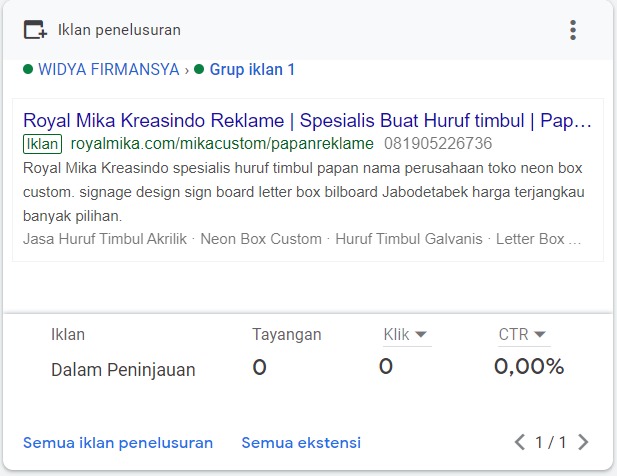The image size is (617, 476).
Task: Click the Neon Box Custom sitelink
Action: pyautogui.click(x=261, y=239)
